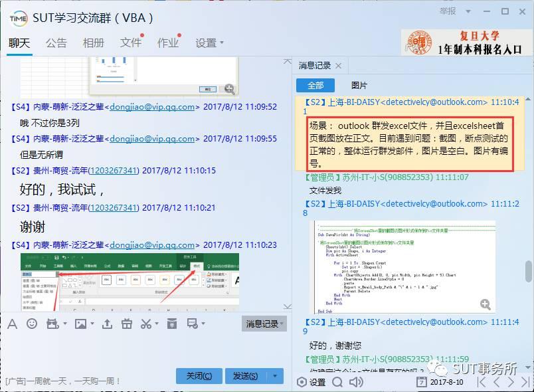This screenshot has width=534, height=392.
Task: Click the animated sticker icon in the toolbar
Action: pyautogui.click(x=52, y=324)
